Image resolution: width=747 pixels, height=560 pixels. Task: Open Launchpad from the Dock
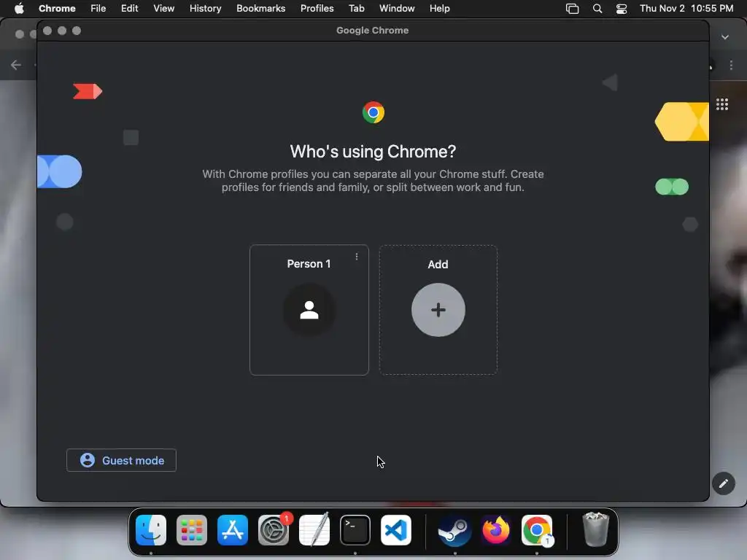pyautogui.click(x=192, y=530)
